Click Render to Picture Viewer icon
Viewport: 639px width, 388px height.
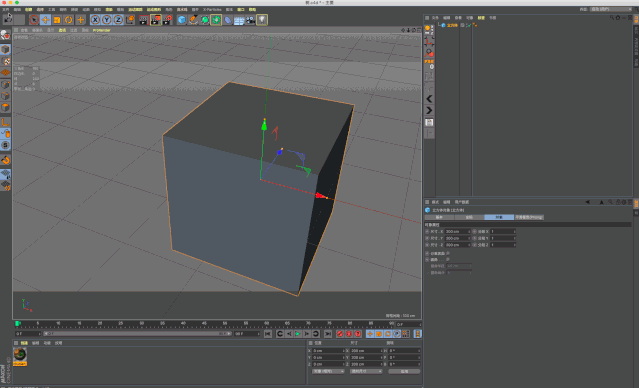coord(156,20)
